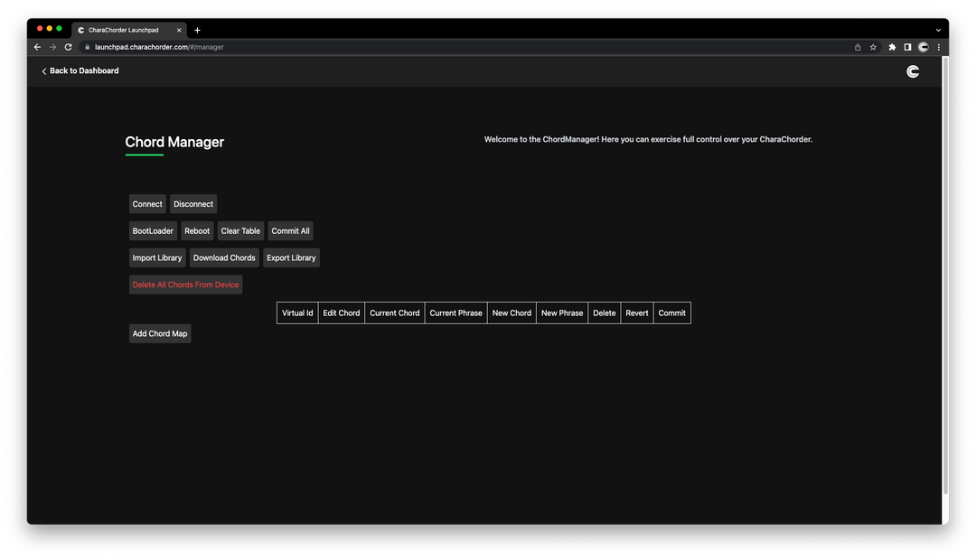Click the share icon in the address bar

tap(858, 47)
